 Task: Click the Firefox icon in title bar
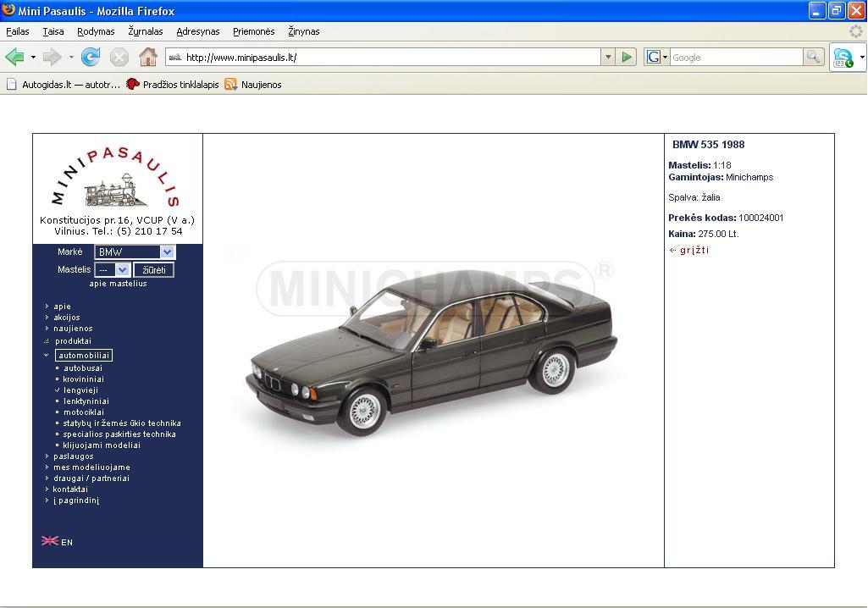coord(8,10)
